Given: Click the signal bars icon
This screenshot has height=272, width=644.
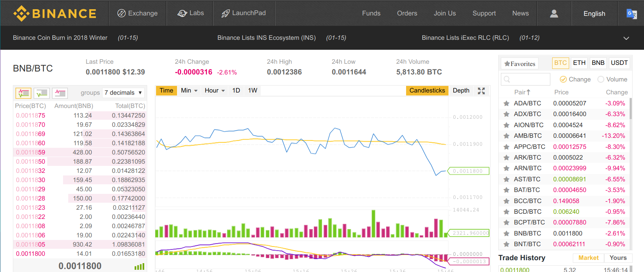Looking at the screenshot, I should (x=139, y=266).
